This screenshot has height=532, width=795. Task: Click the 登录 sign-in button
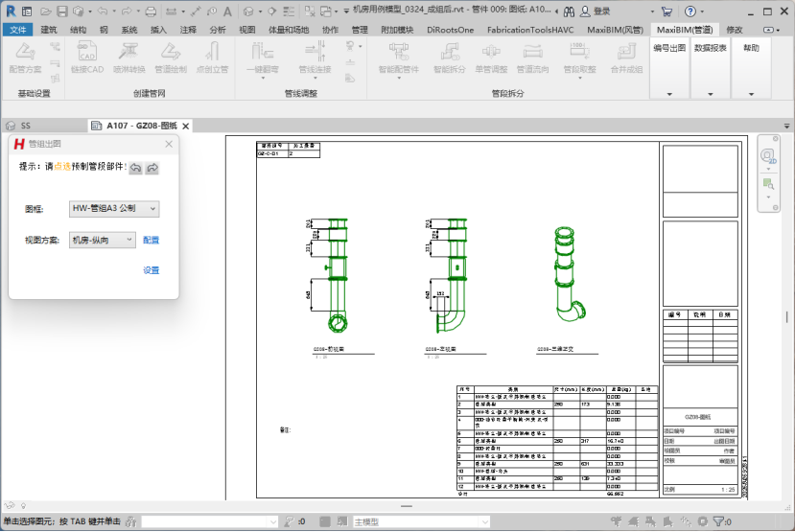pos(596,12)
